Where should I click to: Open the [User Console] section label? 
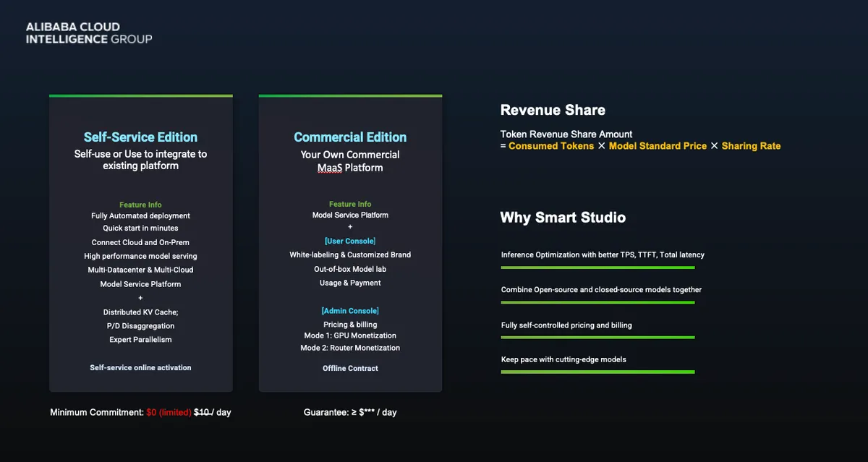click(350, 241)
